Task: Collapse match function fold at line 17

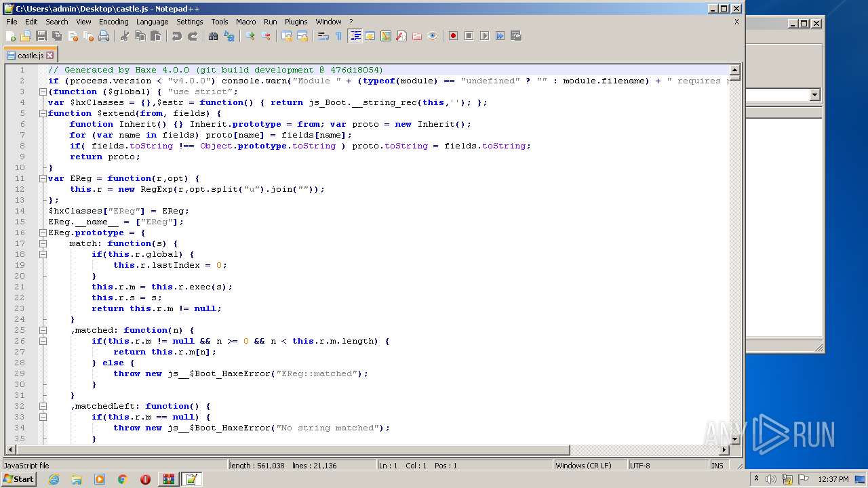Action: pyautogui.click(x=43, y=243)
